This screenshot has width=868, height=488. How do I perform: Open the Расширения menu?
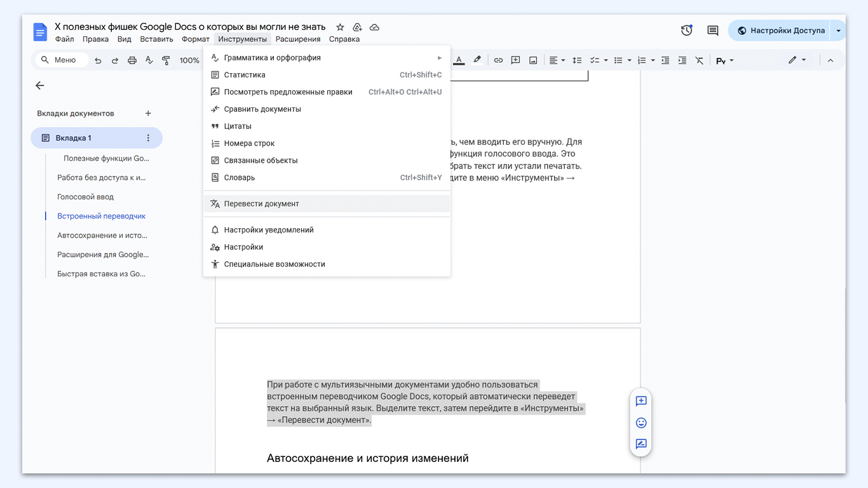(x=298, y=39)
